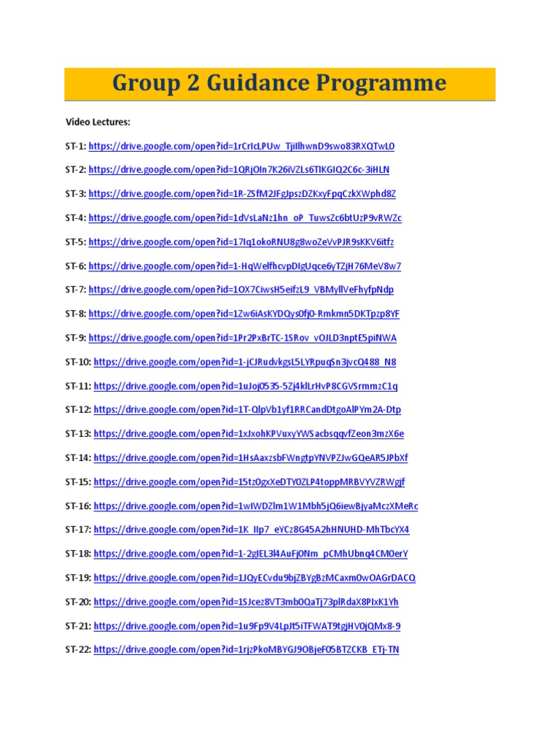The image size is (560, 747).
Task: Open the ST-7 lecture link
Action: (241, 290)
